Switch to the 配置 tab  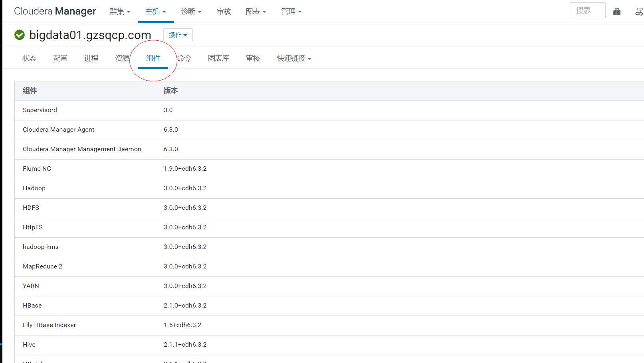point(60,58)
